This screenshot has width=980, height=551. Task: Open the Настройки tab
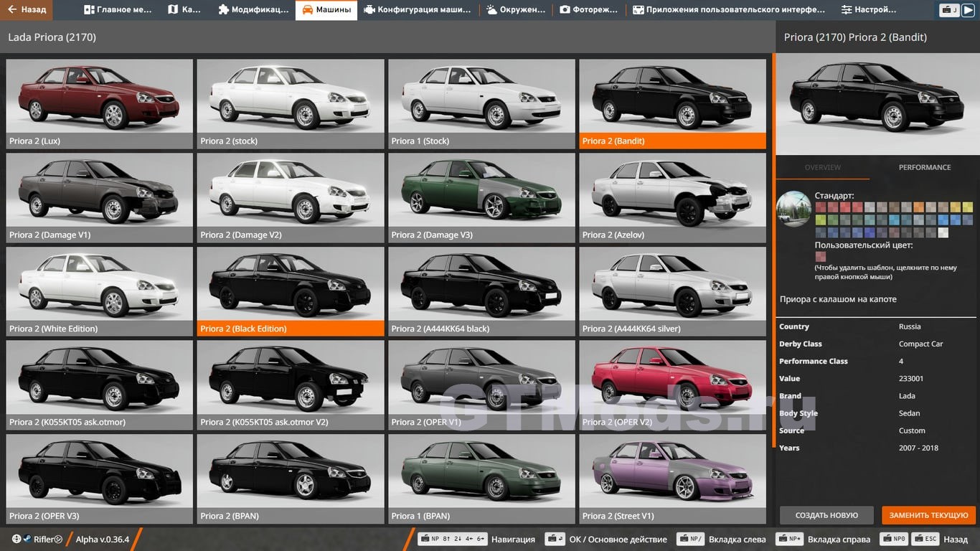tap(869, 10)
